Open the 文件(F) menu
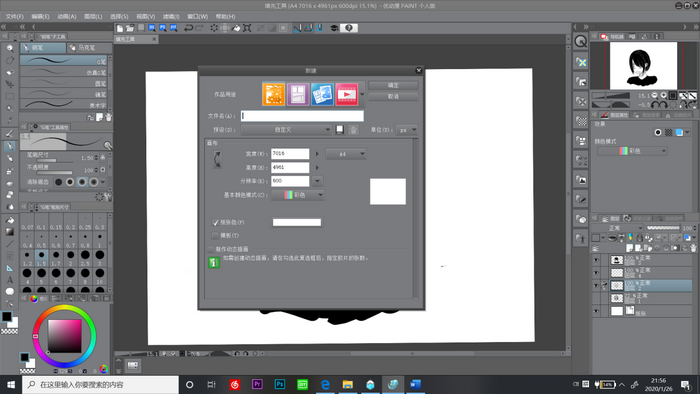This screenshot has height=394, width=700. point(15,17)
